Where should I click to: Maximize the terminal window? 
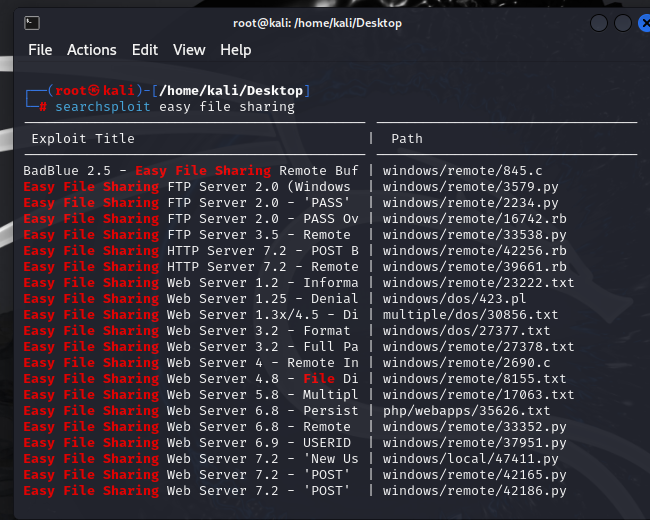(x=622, y=22)
